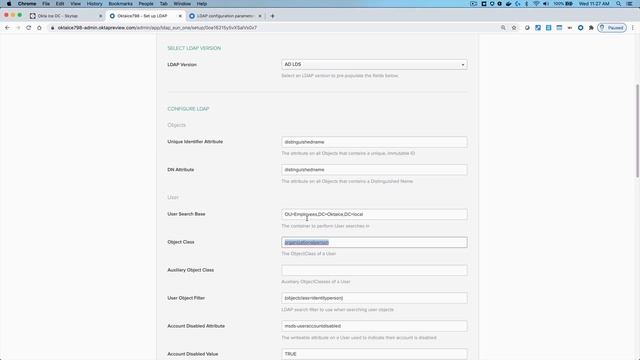The height and width of the screenshot is (360, 640).
Task: Click the Paused profile button
Action: tap(612, 28)
